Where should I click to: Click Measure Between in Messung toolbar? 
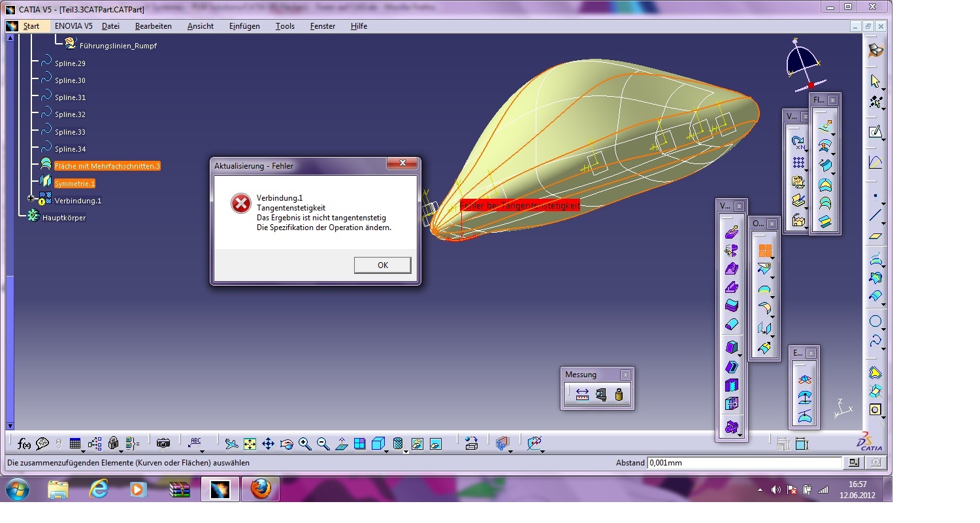[x=582, y=394]
